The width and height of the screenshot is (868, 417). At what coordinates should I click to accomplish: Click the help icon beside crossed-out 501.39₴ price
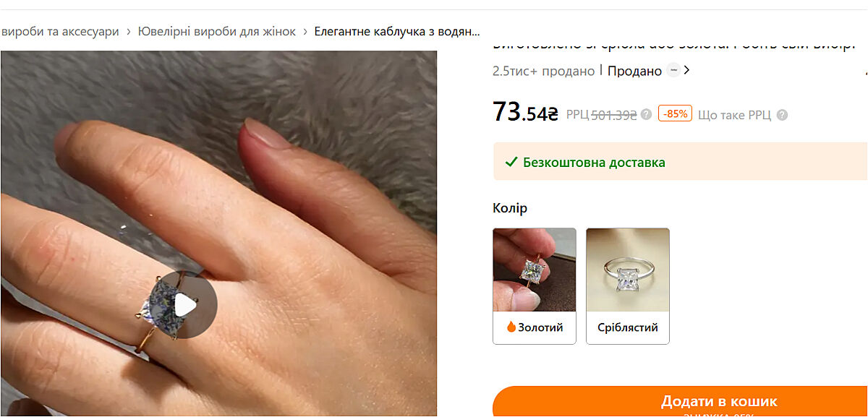pos(646,114)
